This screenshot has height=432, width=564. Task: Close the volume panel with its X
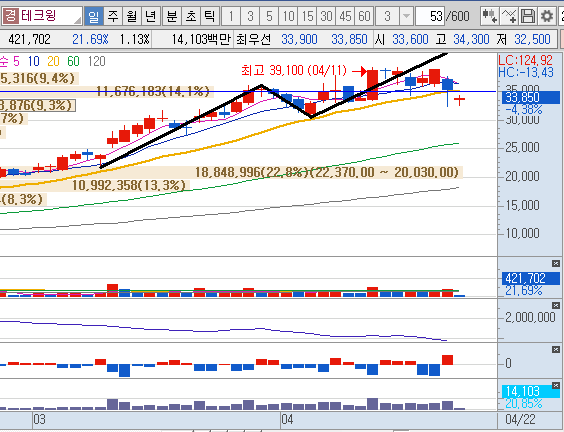556,264
